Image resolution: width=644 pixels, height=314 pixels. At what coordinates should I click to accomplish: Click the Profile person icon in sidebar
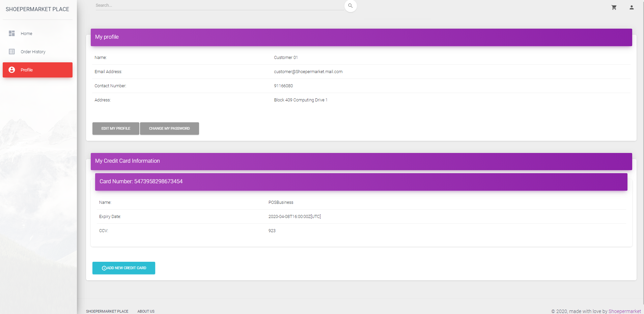[12, 70]
